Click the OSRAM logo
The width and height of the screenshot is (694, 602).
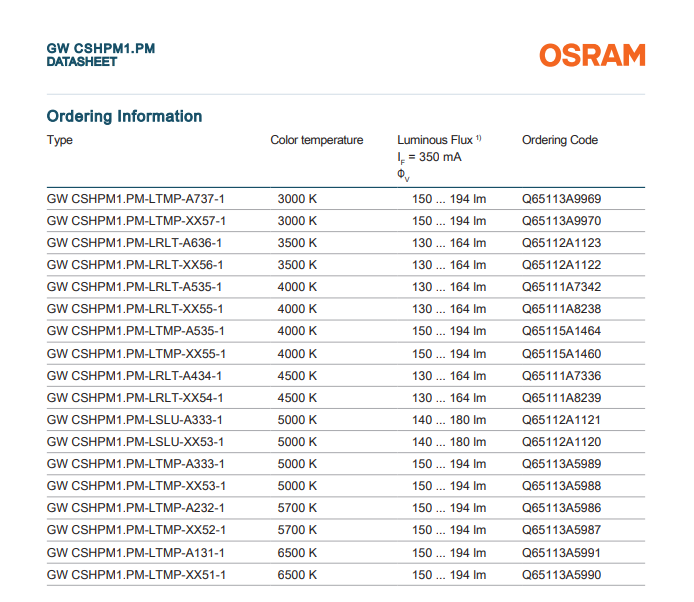592,55
